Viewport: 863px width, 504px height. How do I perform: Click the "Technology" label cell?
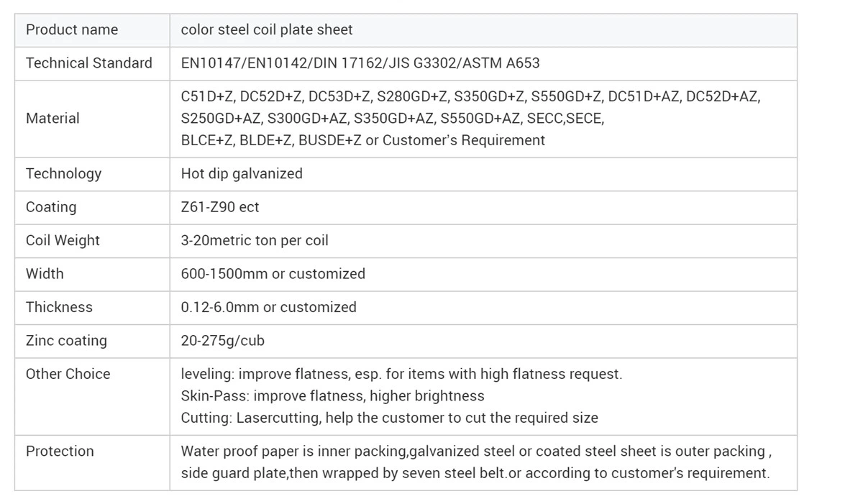63,174
